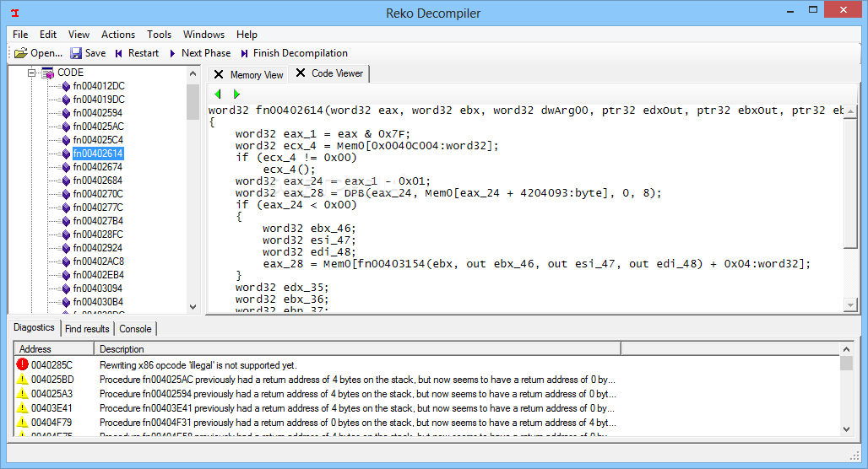Click warning icon for address 004025BD
868x469 pixels.
click(x=22, y=379)
